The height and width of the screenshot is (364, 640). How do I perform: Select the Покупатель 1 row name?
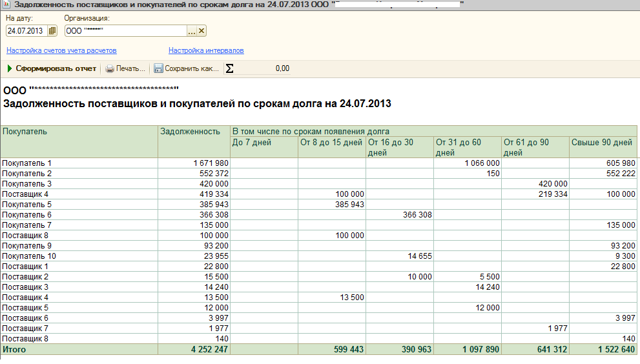(x=27, y=163)
